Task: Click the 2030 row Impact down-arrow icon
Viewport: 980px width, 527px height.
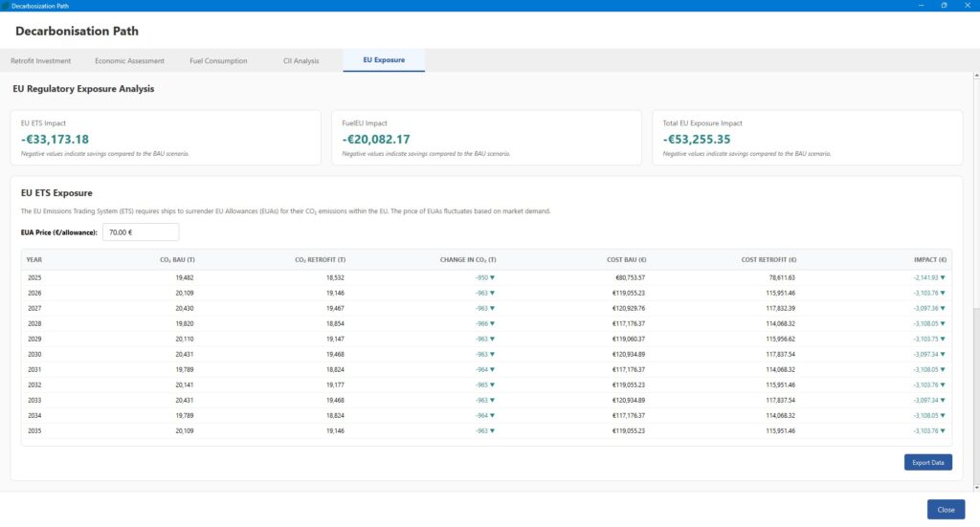Action: coord(943,354)
